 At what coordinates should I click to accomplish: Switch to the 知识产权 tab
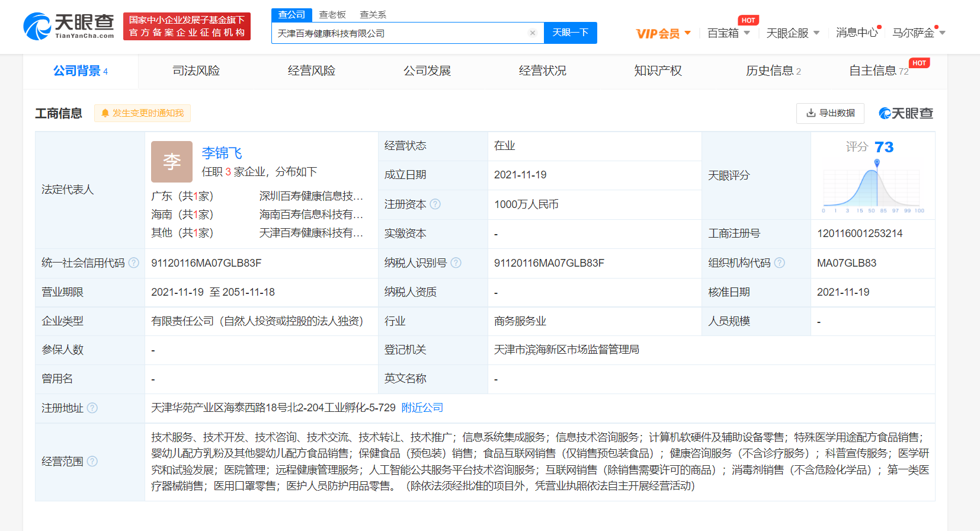(x=658, y=71)
